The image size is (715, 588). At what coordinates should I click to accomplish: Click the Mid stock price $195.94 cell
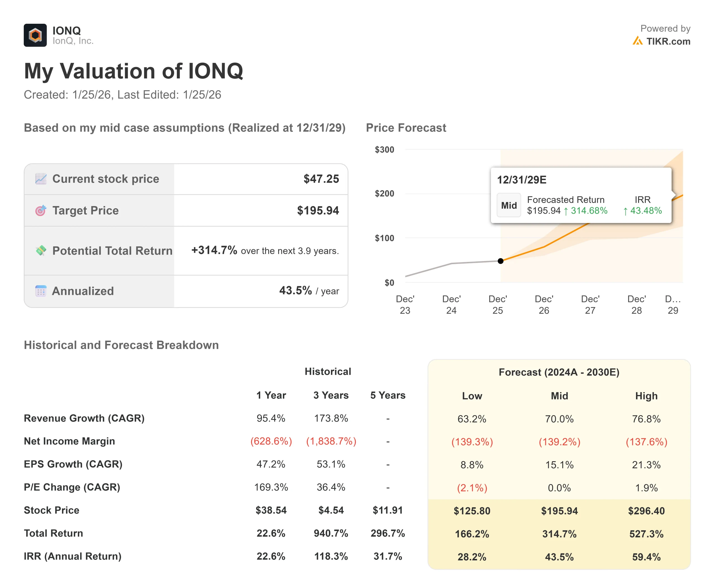pos(559,510)
